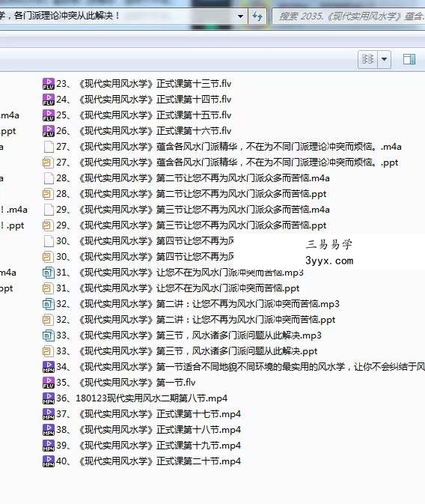Viewport: 425px width, 504px height.
Task: Select file name 31 让您不在为风水门派冲突而苦恼.mp3
Action: [180, 273]
